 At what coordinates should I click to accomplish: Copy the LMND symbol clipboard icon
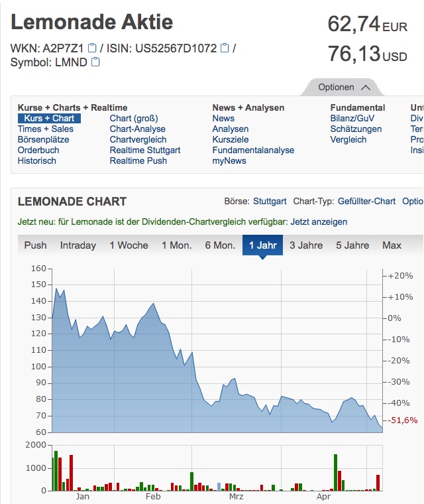pos(95,62)
